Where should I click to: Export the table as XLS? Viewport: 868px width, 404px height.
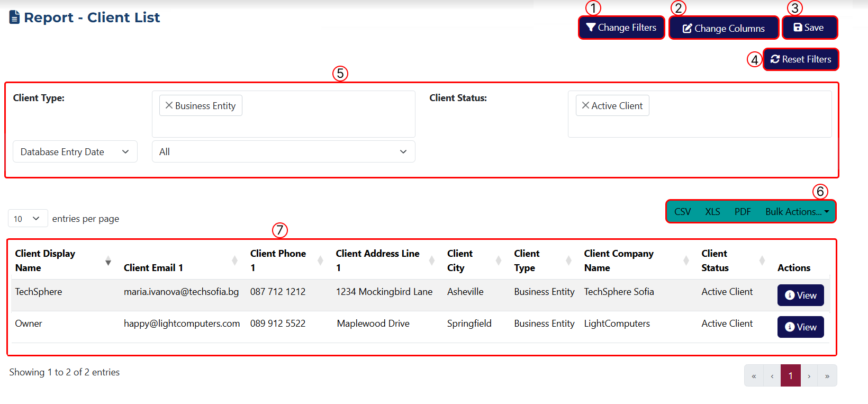pos(712,212)
